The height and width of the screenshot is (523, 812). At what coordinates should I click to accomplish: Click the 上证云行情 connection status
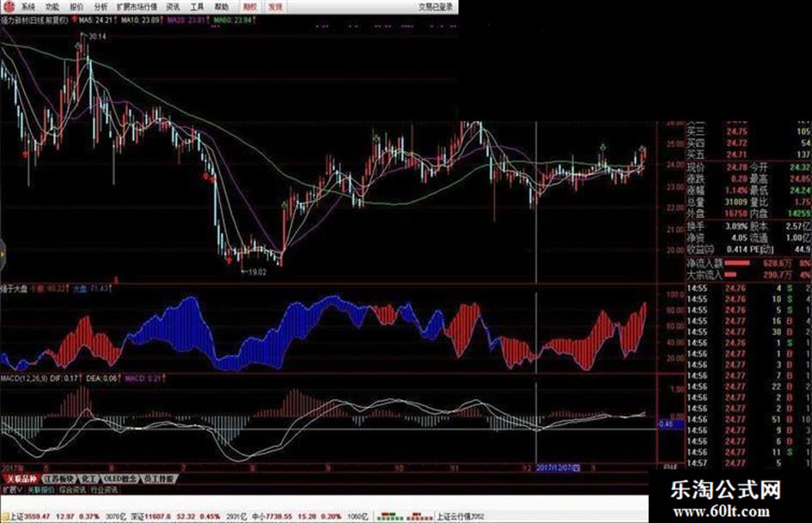coord(460,517)
